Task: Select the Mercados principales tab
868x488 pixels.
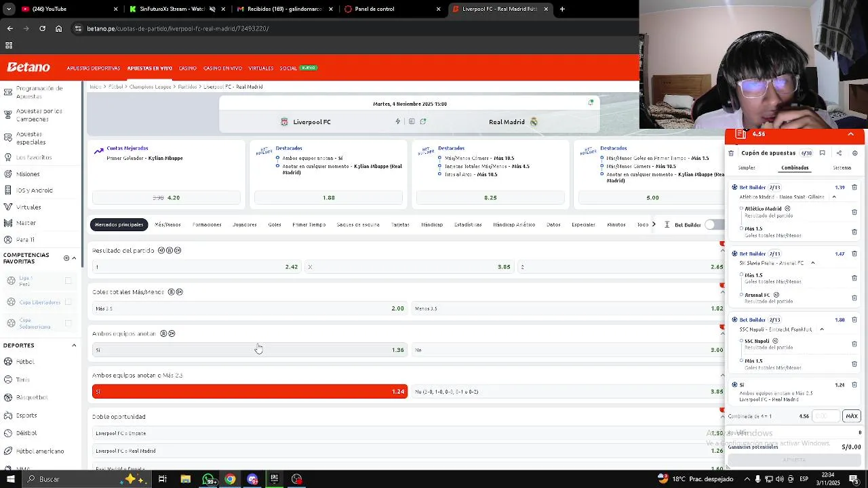Action: pos(119,224)
